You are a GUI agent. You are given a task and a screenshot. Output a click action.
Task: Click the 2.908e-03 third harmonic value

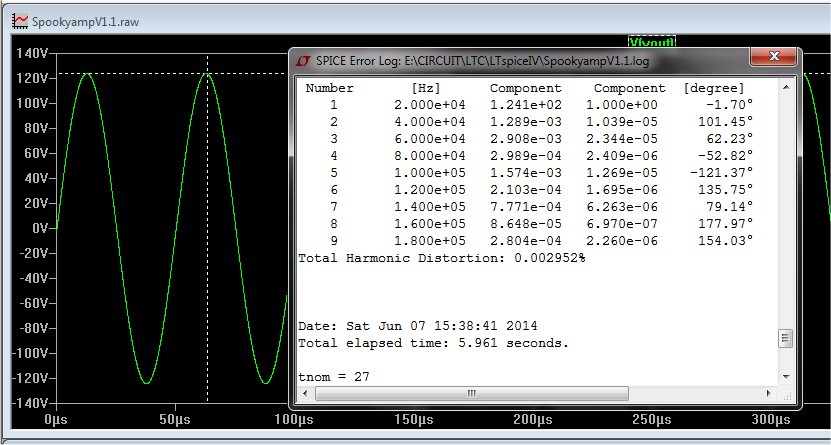click(x=526, y=139)
